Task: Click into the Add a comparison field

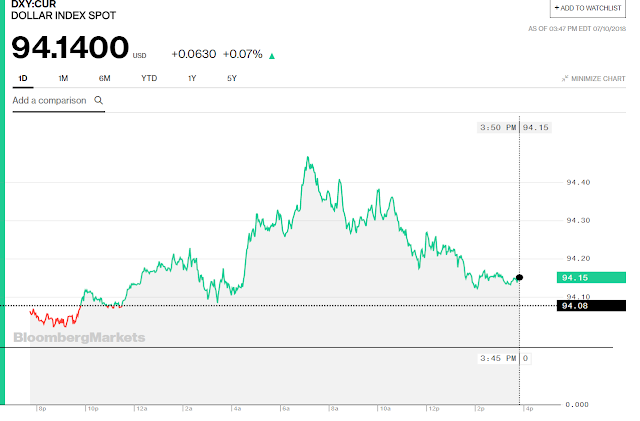Action: 50,101
